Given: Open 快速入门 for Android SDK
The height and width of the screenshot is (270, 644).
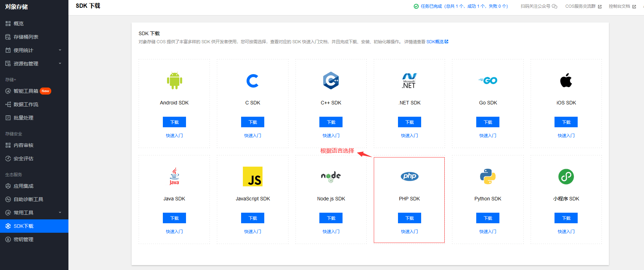Looking at the screenshot, I should click(174, 135).
